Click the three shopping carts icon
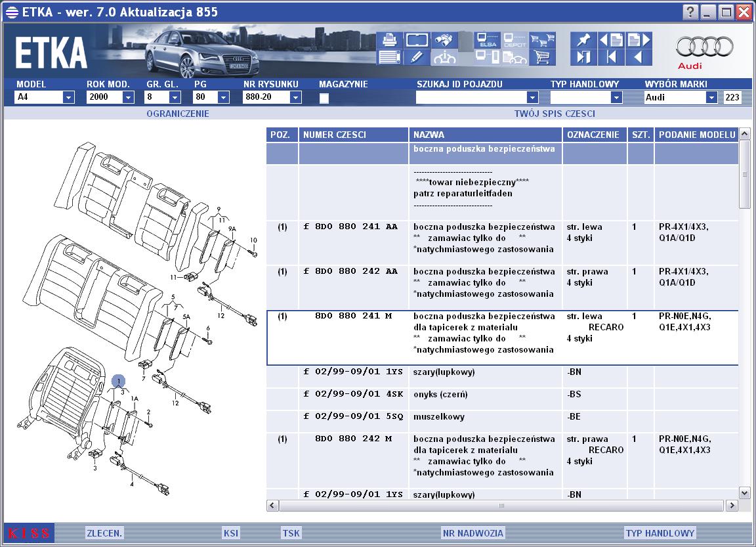 (x=542, y=40)
